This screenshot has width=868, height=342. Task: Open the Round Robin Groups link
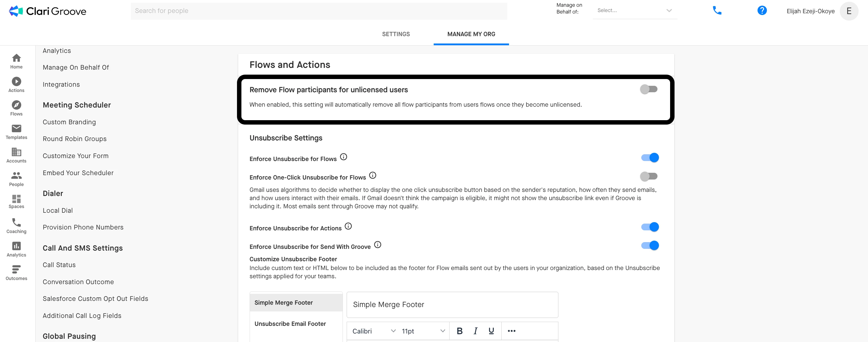coord(74,139)
